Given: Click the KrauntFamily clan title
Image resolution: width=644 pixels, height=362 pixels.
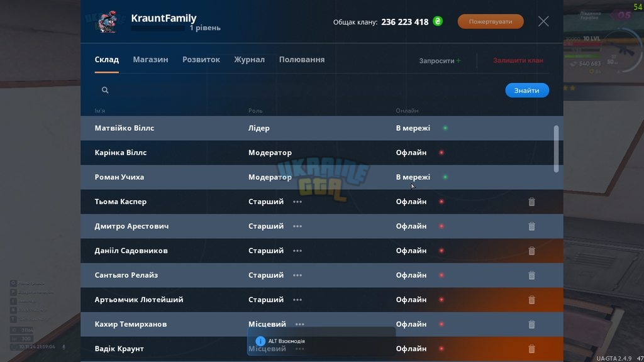Looking at the screenshot, I should pyautogui.click(x=164, y=18).
